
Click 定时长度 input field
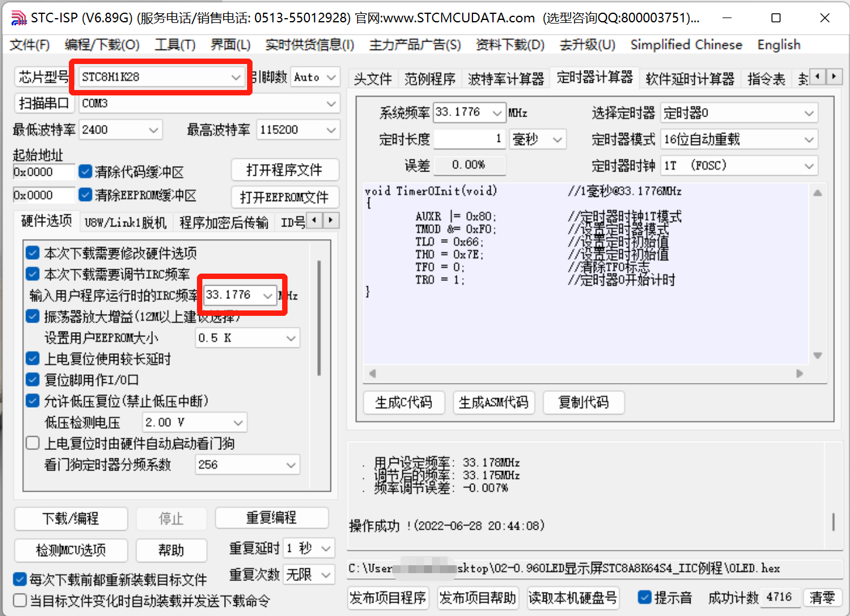(x=469, y=140)
